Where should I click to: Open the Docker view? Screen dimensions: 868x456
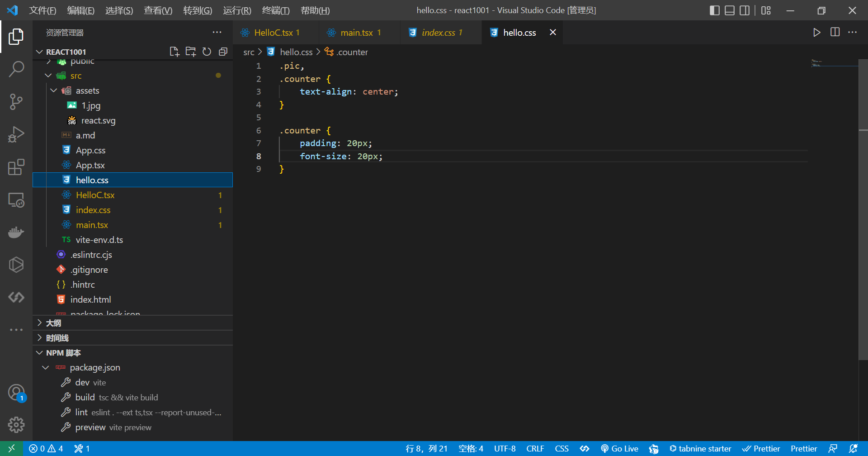(16, 233)
